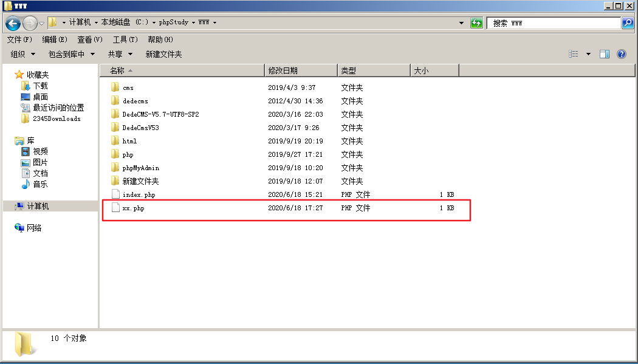
Task: Click the green Refresh button
Action: [476, 22]
